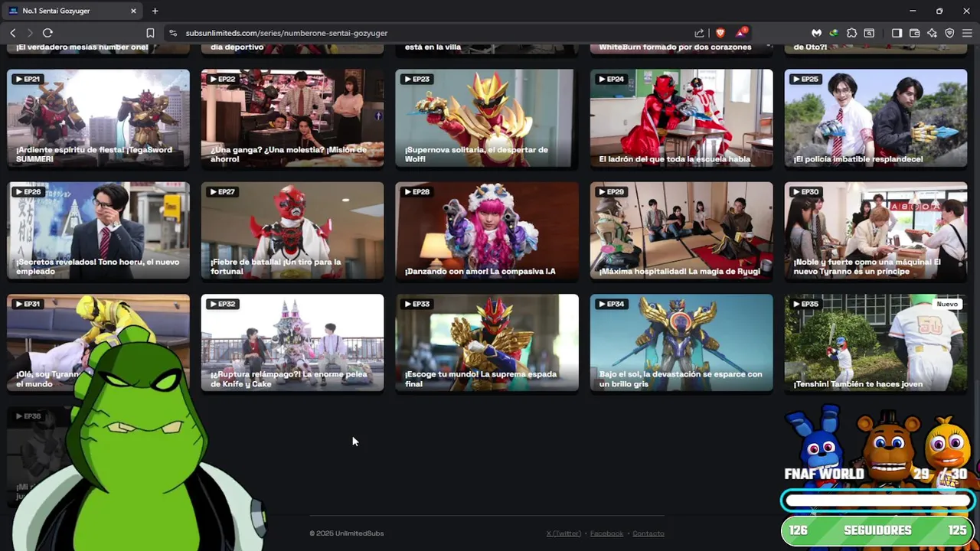Open the Brave Wallet icon
Screen dimensions: 980x551
click(915, 33)
